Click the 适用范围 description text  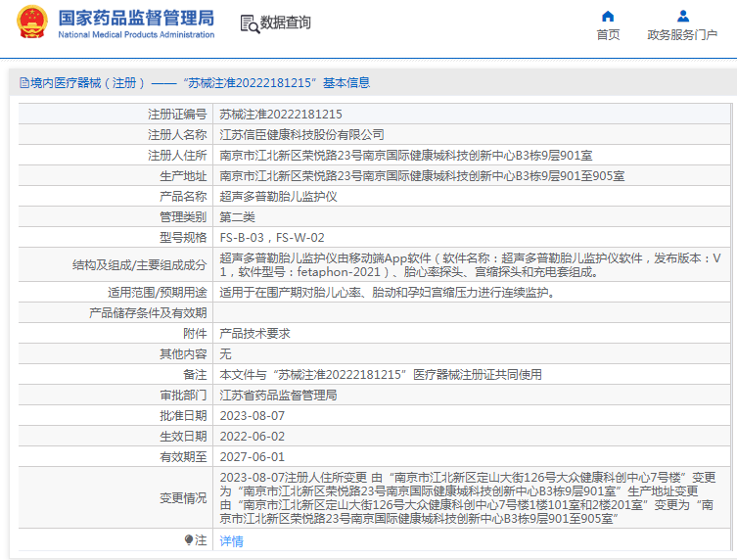click(388, 293)
